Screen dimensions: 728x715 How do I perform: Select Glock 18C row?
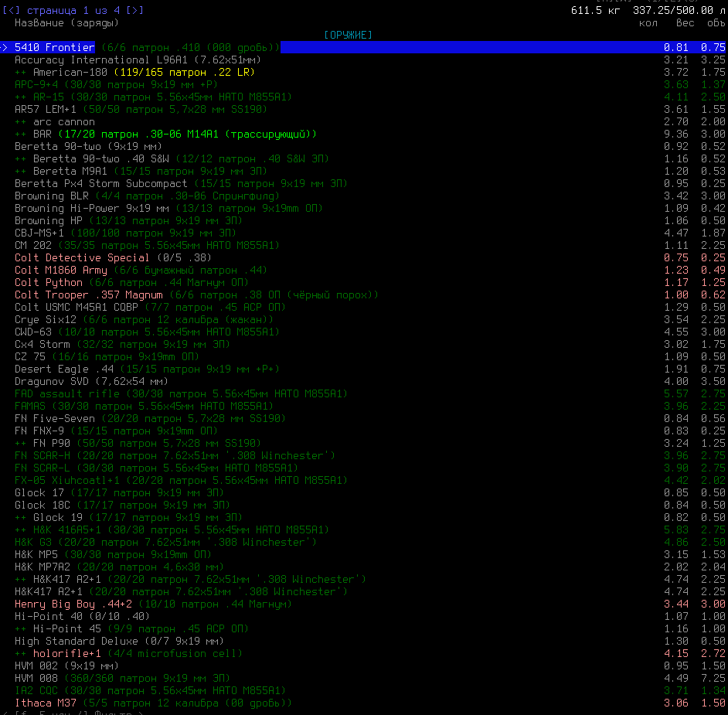(364, 506)
